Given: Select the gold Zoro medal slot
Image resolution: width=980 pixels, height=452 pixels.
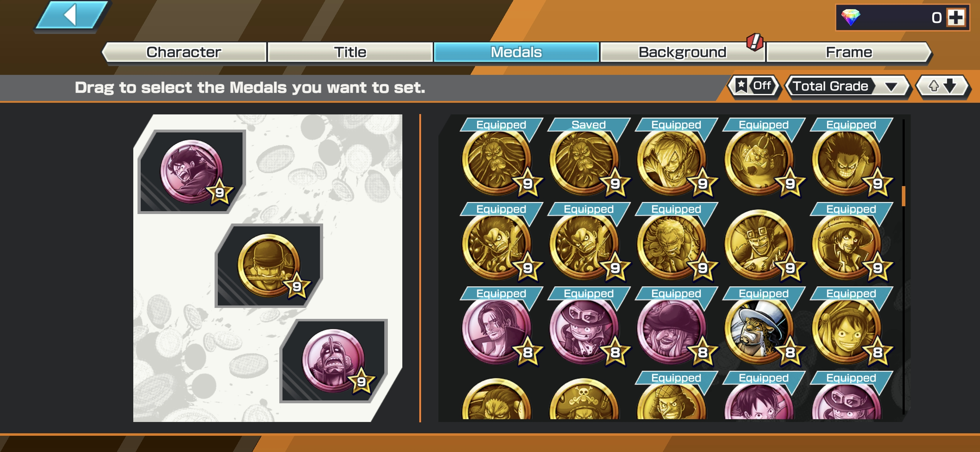Looking at the screenshot, I should [x=269, y=265].
